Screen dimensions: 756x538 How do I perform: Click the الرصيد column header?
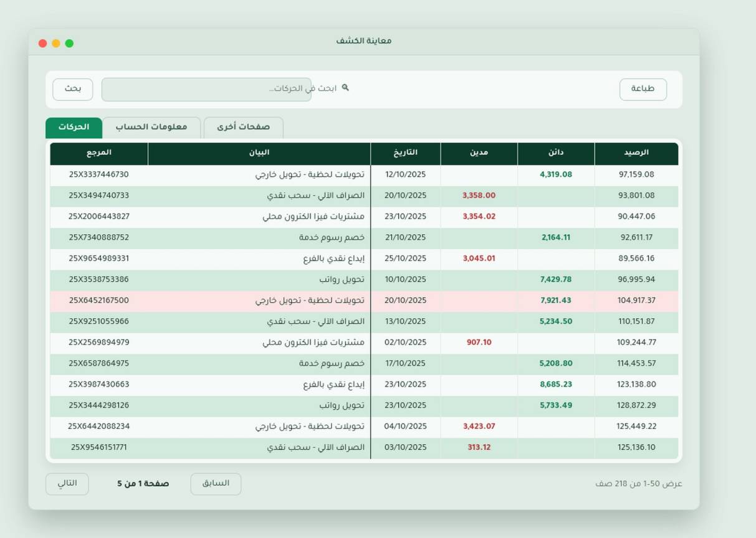pyautogui.click(x=636, y=153)
